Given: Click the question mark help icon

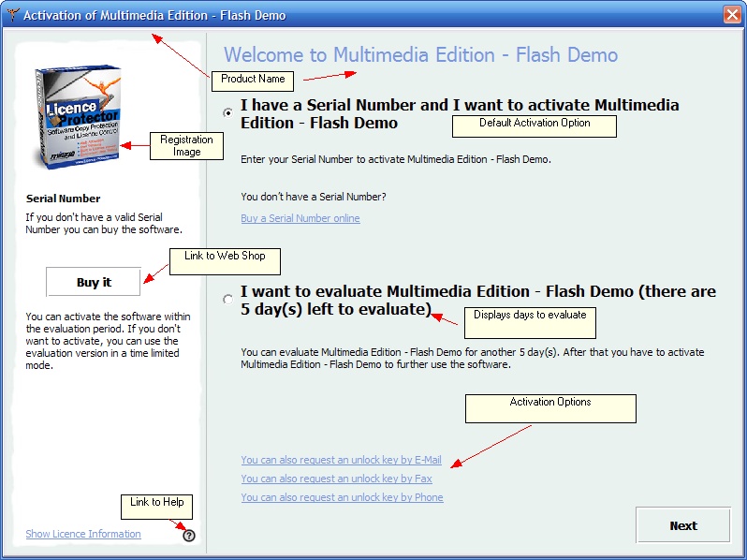Looking at the screenshot, I should [x=189, y=536].
